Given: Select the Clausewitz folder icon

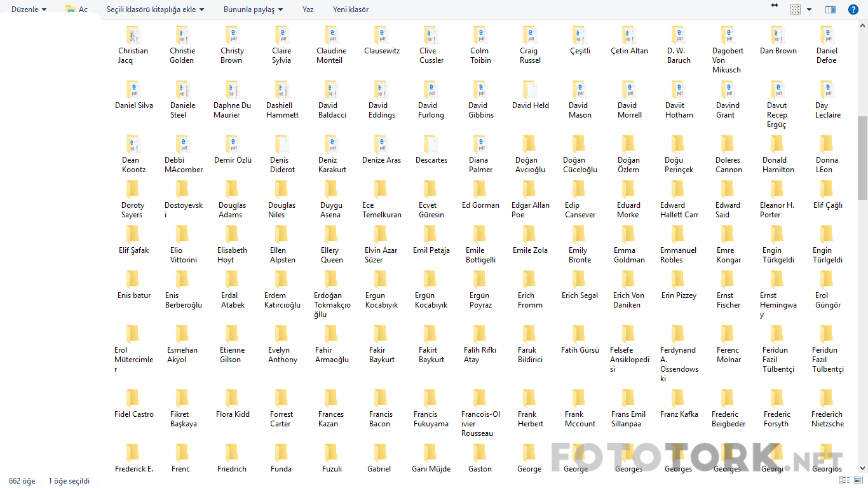Looking at the screenshot, I should click(x=381, y=36).
